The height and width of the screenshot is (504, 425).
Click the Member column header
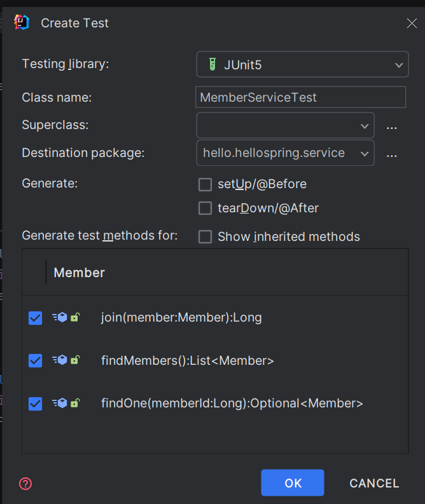coord(80,273)
